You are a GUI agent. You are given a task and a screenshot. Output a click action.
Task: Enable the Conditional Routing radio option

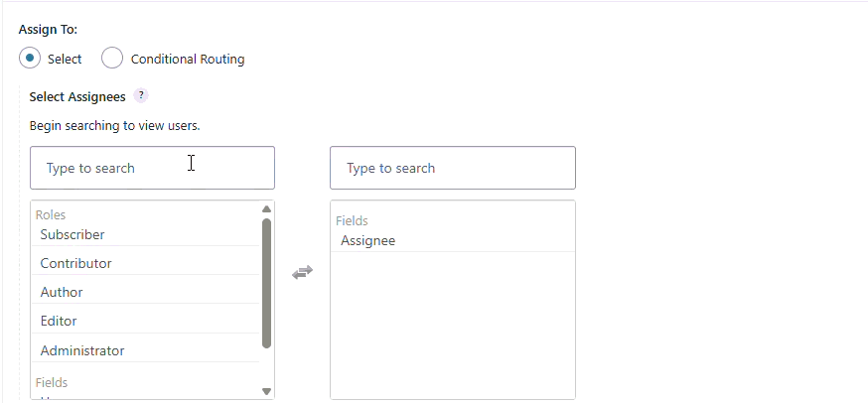pos(112,59)
